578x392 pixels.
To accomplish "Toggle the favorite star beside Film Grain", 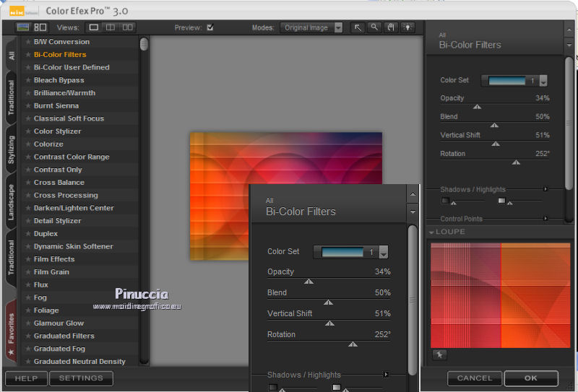I will [27, 272].
